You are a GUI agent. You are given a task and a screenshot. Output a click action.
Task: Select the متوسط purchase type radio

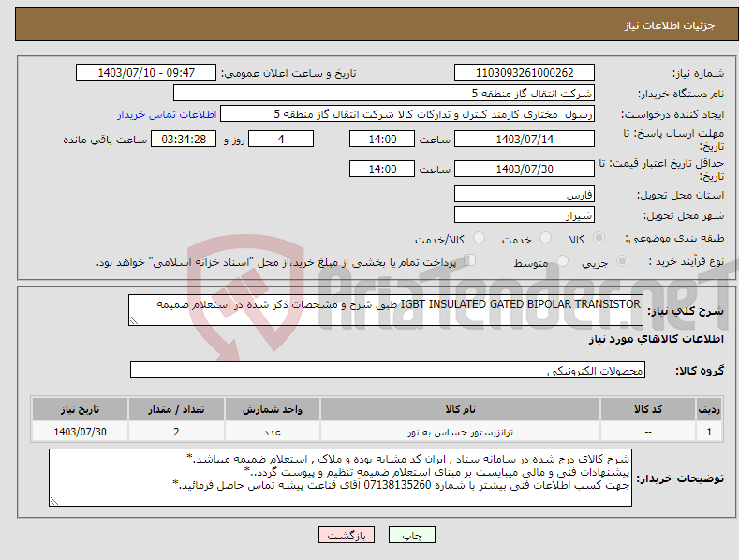coord(562,261)
